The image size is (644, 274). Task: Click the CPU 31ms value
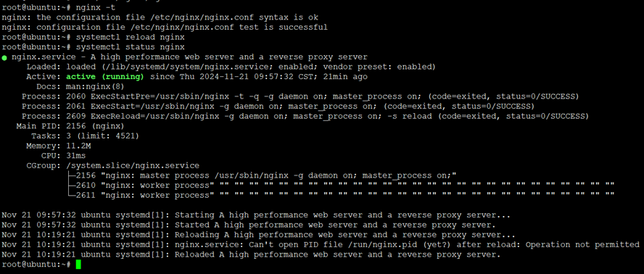pos(76,156)
